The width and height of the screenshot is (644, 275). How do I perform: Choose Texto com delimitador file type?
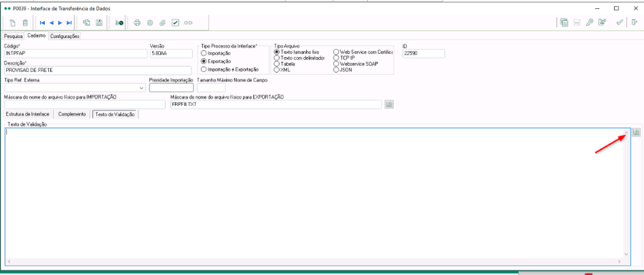click(x=277, y=58)
